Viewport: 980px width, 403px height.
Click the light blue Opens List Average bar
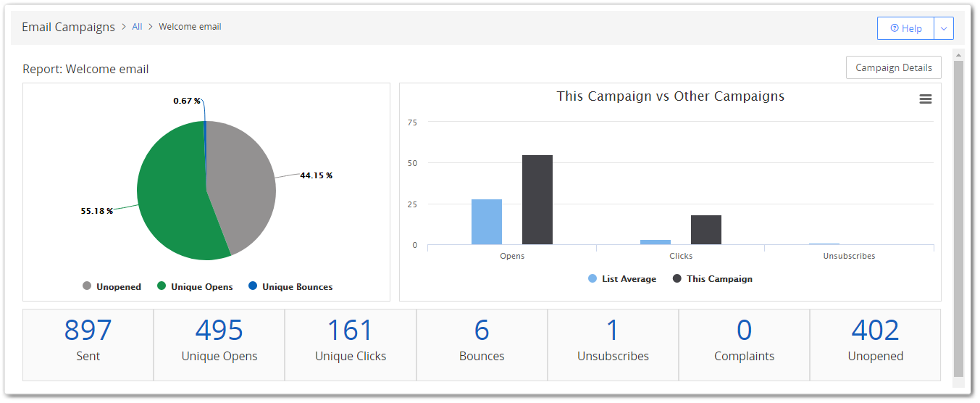click(x=486, y=222)
